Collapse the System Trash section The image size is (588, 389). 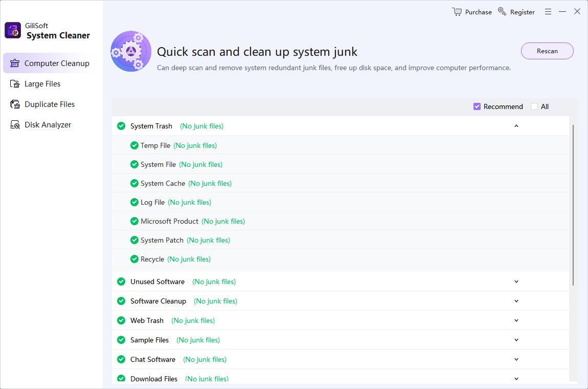[x=516, y=126]
